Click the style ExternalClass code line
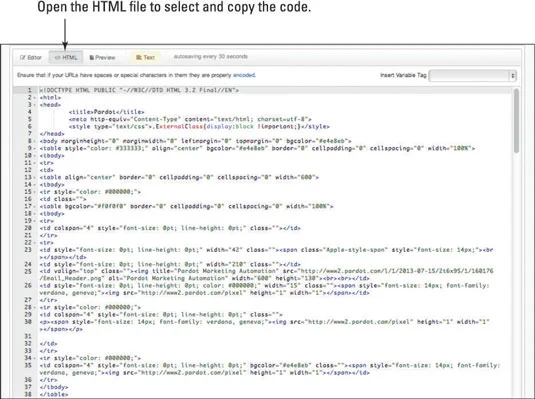 pos(199,127)
